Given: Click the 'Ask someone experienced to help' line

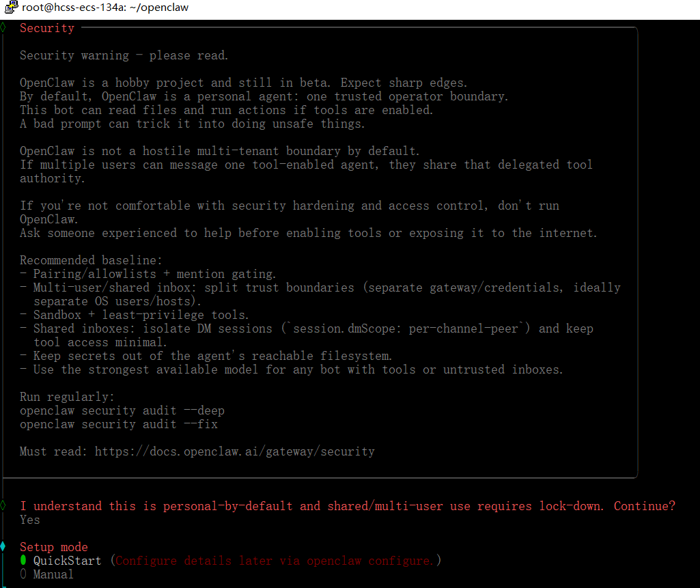Looking at the screenshot, I should (309, 233).
